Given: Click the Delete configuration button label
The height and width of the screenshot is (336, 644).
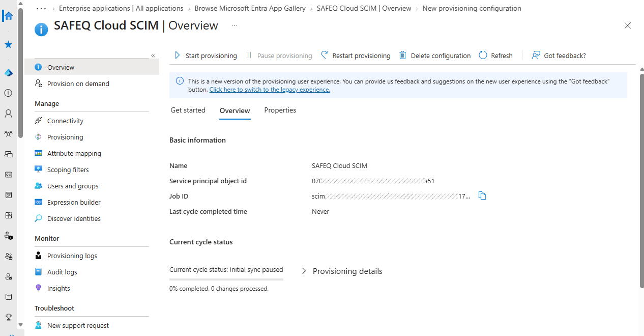Looking at the screenshot, I should pos(441,55).
